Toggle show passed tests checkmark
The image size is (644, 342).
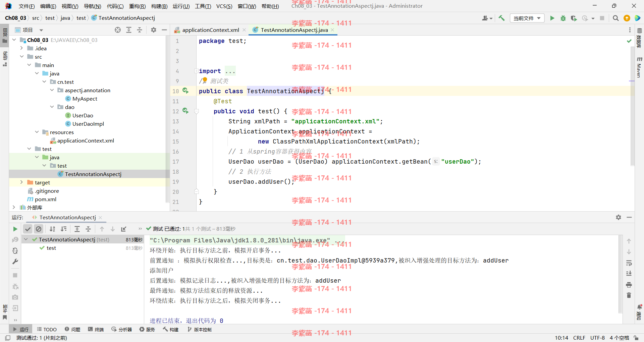pos(28,229)
